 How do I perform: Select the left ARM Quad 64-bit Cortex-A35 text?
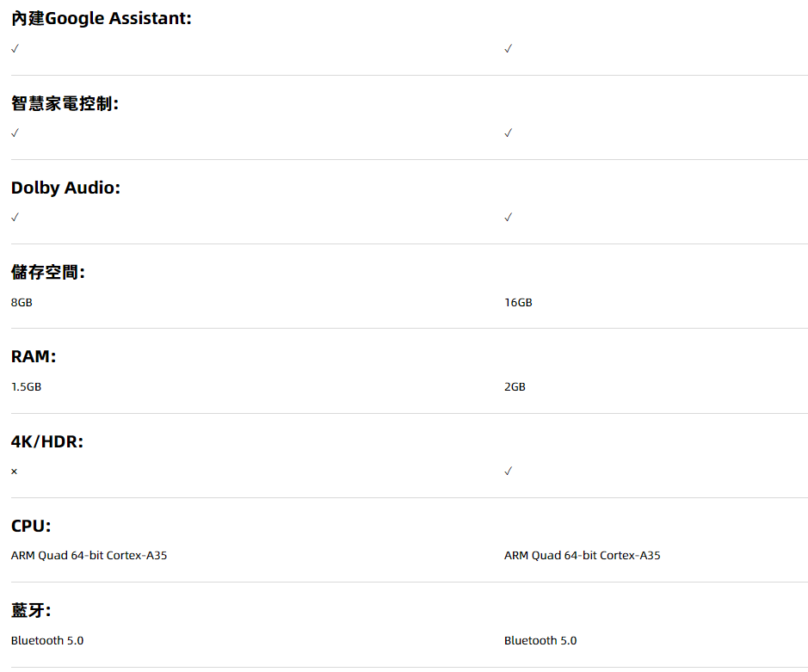89,556
